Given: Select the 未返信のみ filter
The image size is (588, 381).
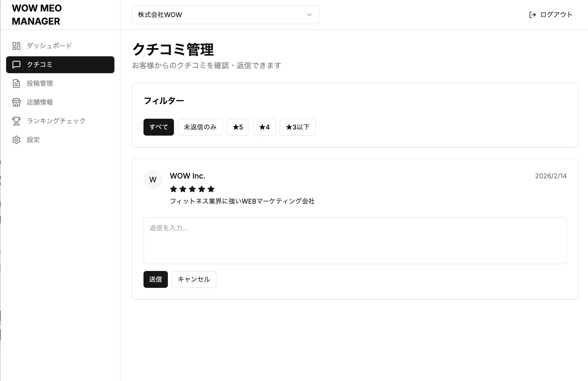Looking at the screenshot, I should click(200, 127).
